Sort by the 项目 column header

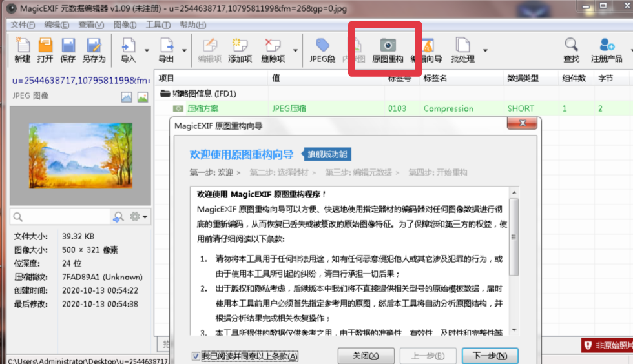click(211, 78)
